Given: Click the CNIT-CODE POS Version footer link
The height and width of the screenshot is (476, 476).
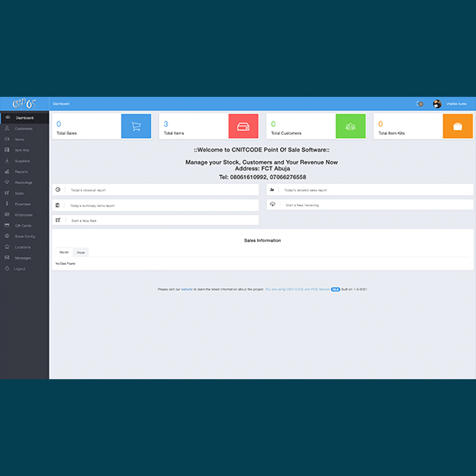Looking at the screenshot, I should click(x=297, y=290).
